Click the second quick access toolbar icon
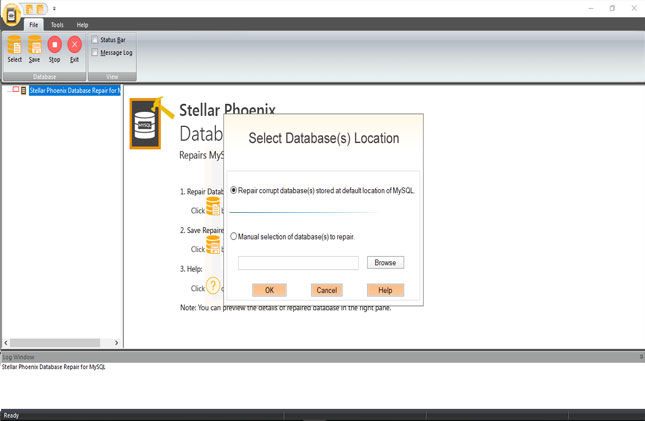This screenshot has height=421, width=645. tap(40, 9)
